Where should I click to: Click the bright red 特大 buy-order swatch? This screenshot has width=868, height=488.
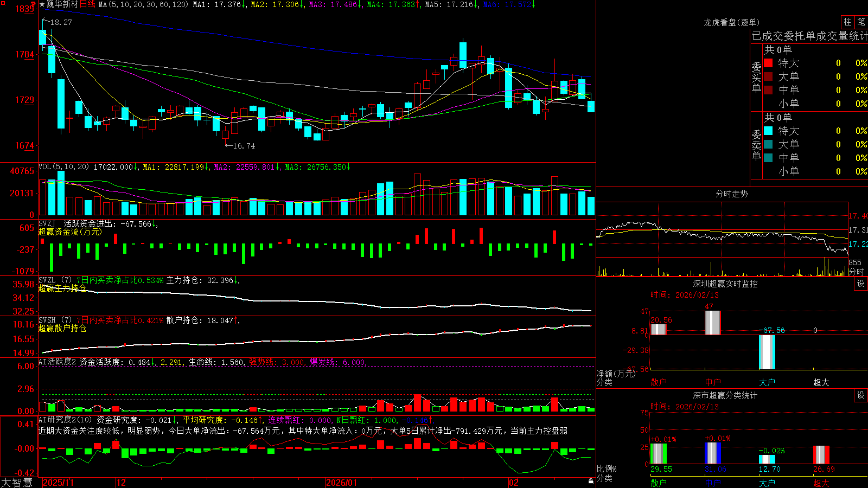pyautogui.click(x=768, y=63)
